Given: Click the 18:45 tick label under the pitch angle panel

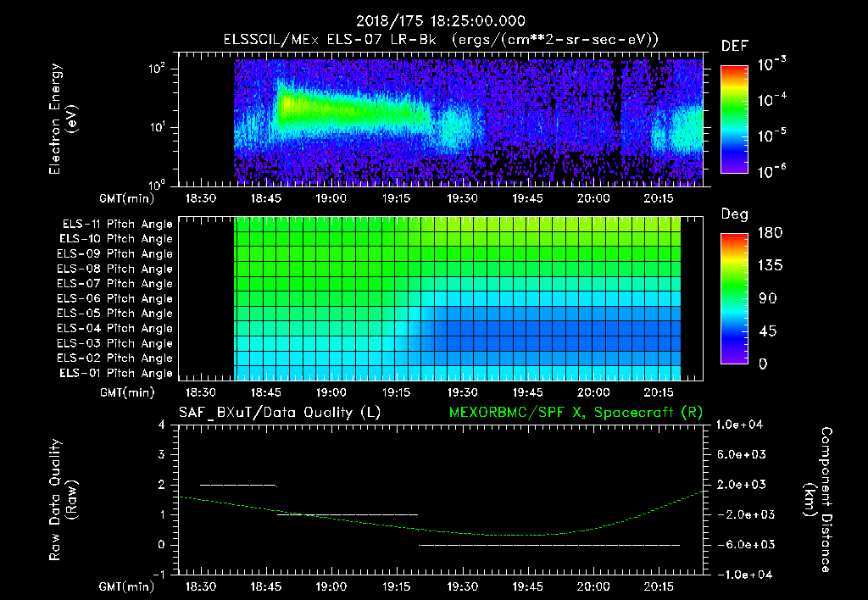Looking at the screenshot, I should [x=265, y=392].
